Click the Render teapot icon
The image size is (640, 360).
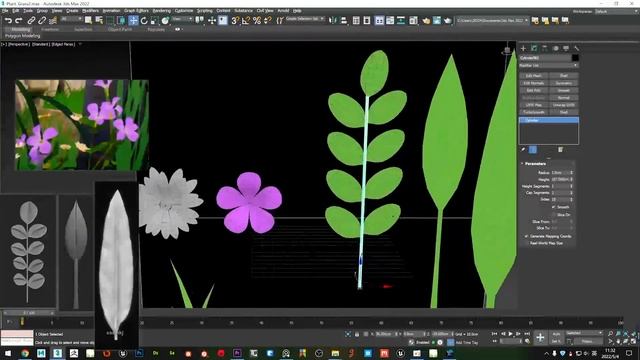(x=448, y=20)
